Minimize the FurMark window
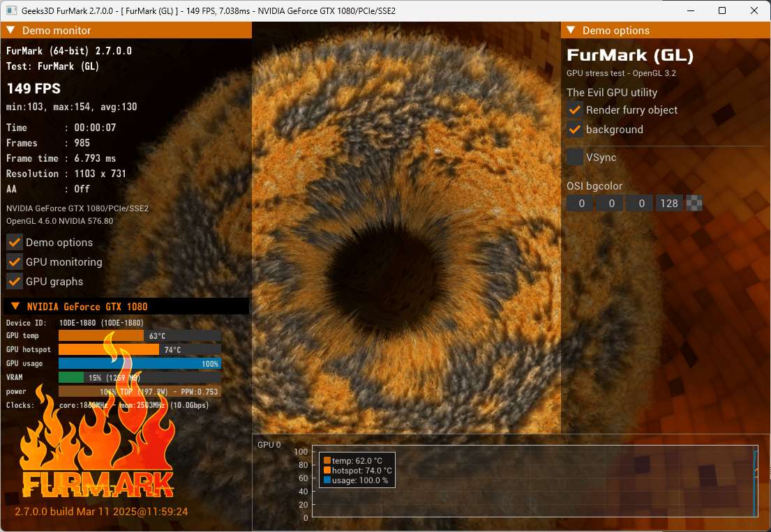The height and width of the screenshot is (532, 771). click(x=691, y=10)
